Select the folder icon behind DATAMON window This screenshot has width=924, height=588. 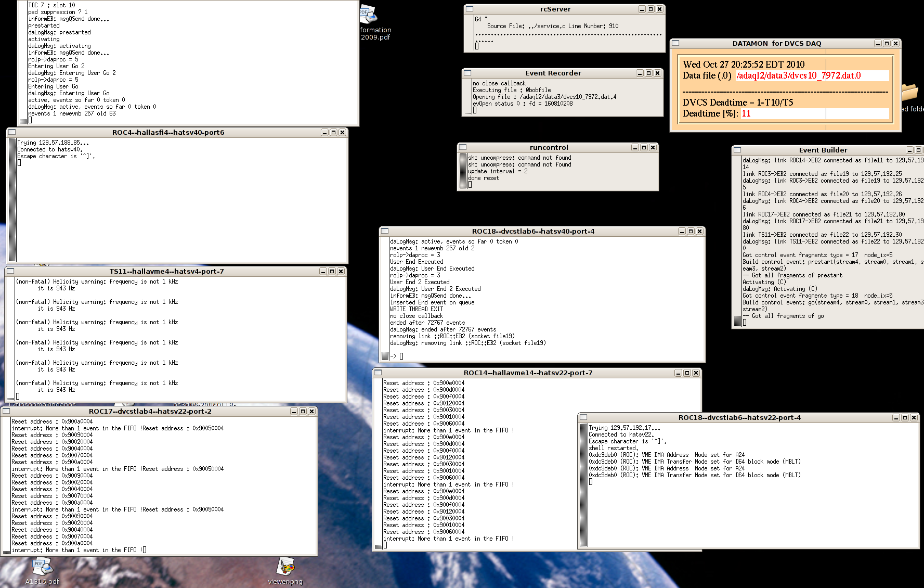click(x=910, y=93)
